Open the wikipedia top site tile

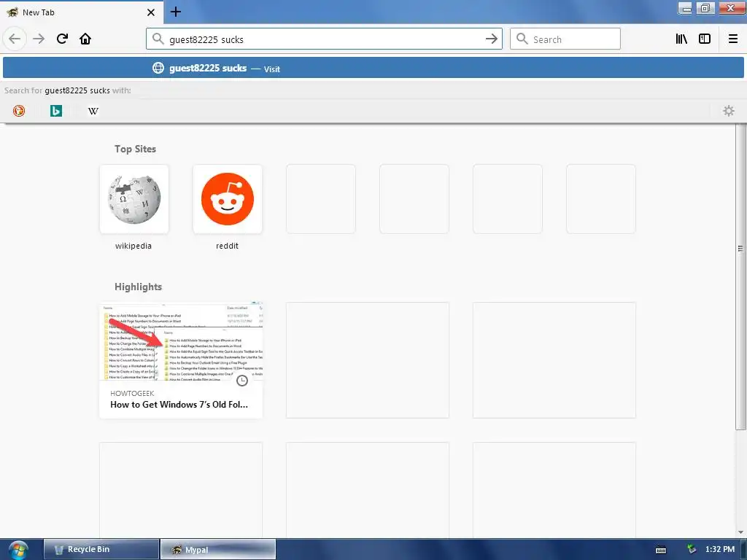134,199
